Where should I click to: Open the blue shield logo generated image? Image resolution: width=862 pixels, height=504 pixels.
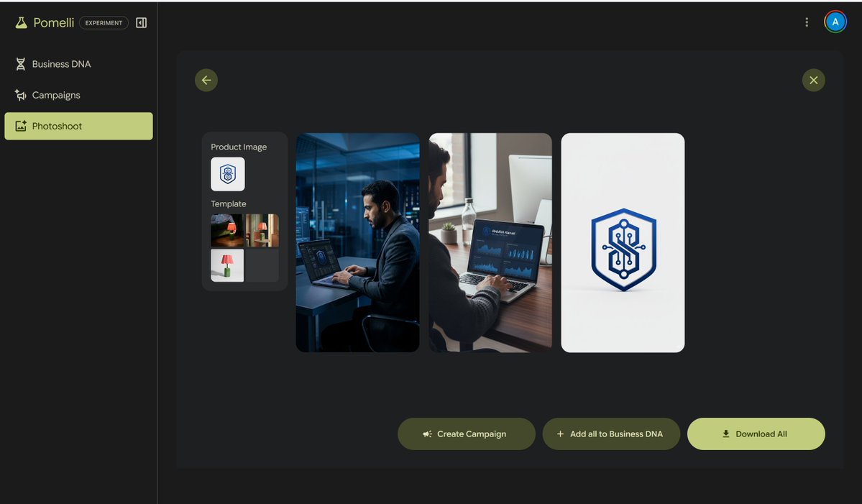click(x=623, y=242)
